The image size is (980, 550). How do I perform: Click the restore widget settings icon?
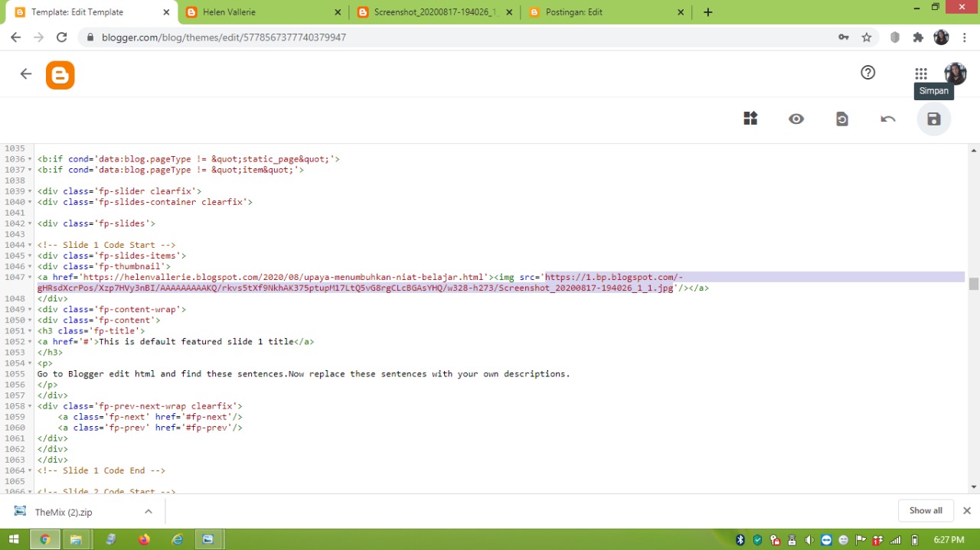point(842,119)
